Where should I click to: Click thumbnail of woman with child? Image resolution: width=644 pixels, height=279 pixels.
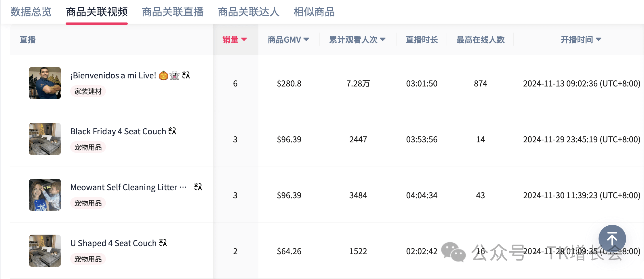click(x=45, y=195)
